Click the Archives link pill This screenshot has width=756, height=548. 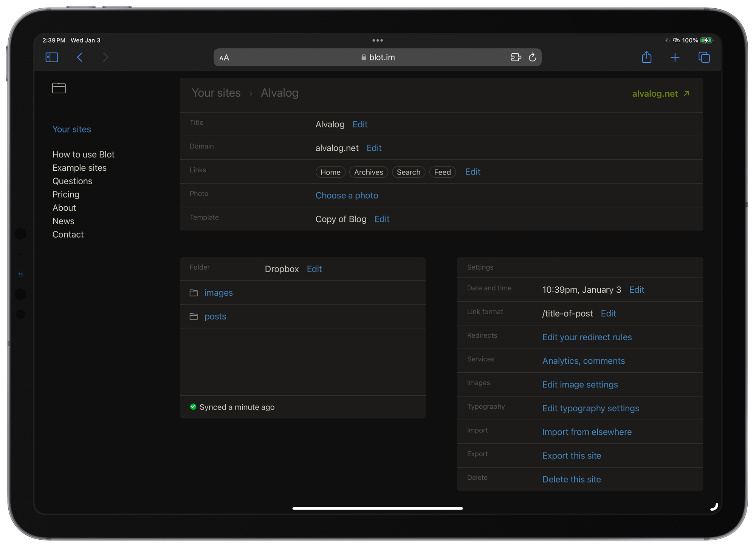pyautogui.click(x=368, y=172)
